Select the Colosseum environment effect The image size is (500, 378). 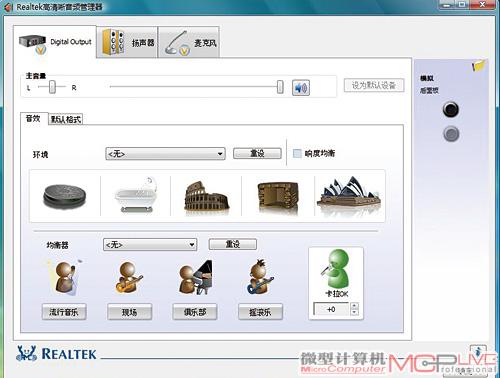click(207, 197)
